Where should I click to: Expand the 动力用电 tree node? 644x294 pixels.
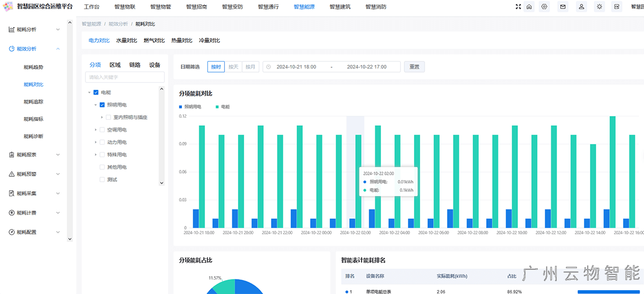coord(96,142)
